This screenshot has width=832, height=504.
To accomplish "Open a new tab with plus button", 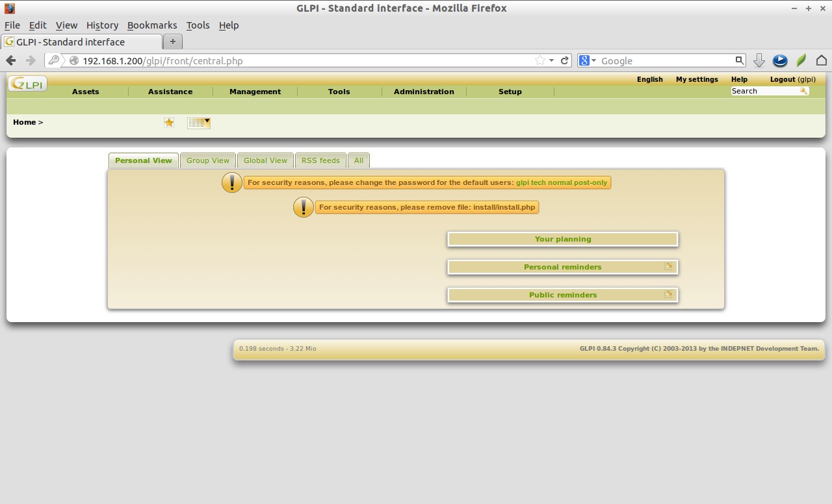I will pyautogui.click(x=172, y=42).
